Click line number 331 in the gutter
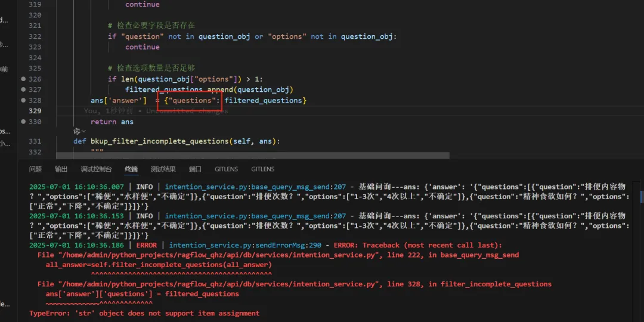 [35, 141]
